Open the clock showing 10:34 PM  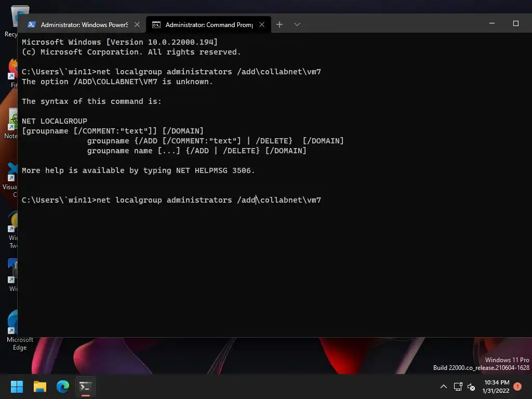coord(496,387)
